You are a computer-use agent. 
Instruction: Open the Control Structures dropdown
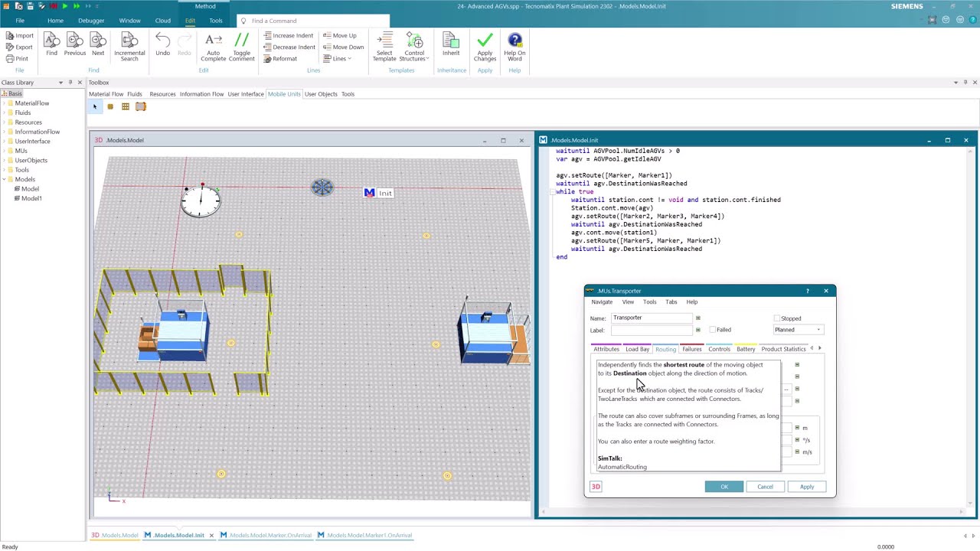click(x=414, y=46)
